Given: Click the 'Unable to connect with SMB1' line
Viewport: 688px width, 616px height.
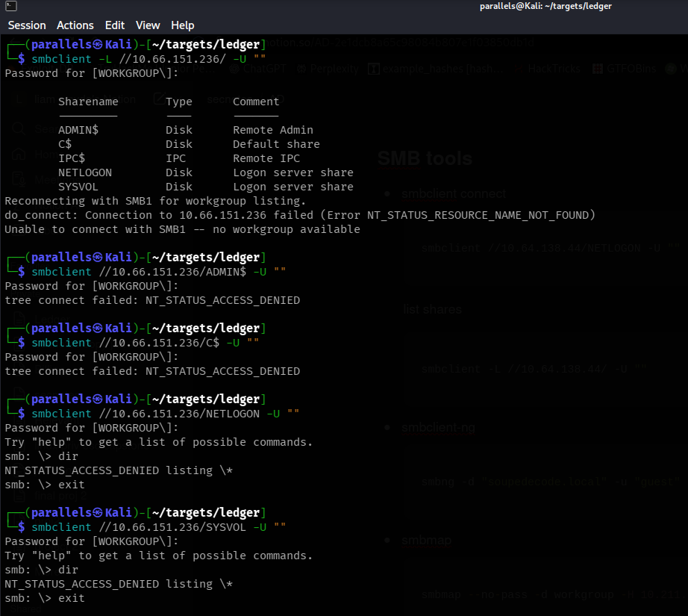Looking at the screenshot, I should point(182,229).
